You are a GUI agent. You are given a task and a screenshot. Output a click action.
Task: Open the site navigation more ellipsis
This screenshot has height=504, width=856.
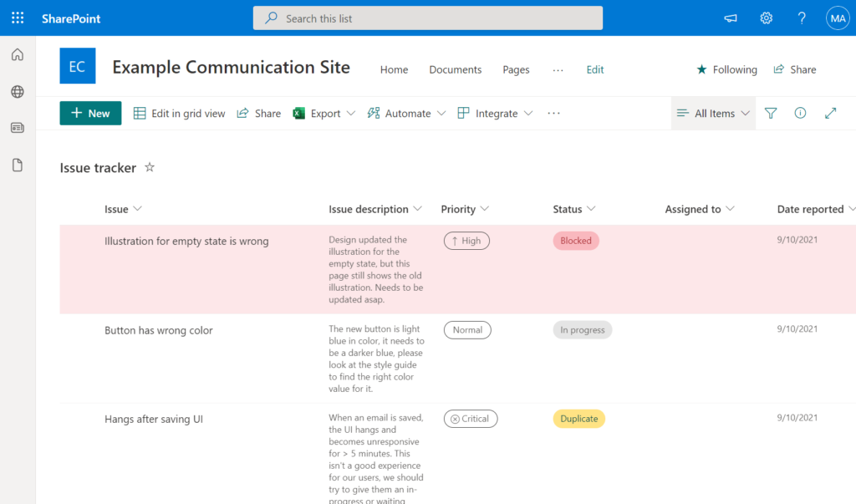tap(558, 70)
